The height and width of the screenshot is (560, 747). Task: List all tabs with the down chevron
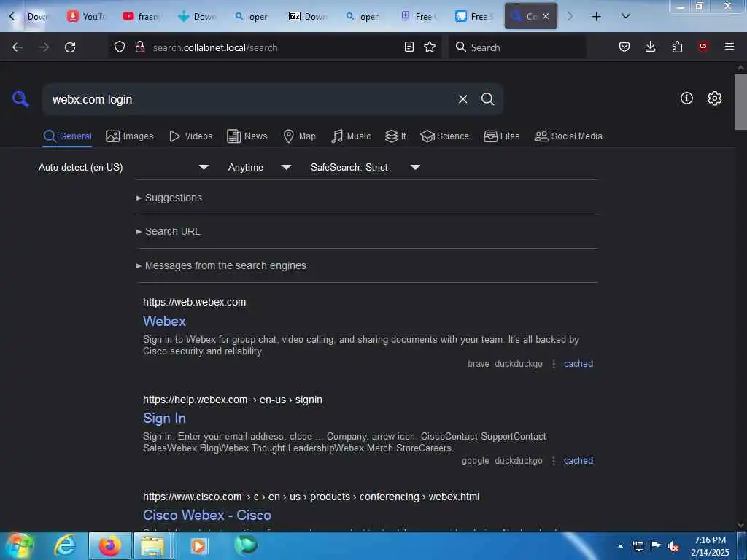tap(626, 16)
